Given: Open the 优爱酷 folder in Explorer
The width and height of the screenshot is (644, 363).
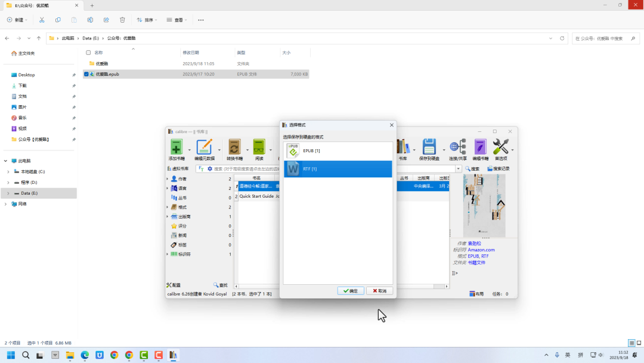Looking at the screenshot, I should (102, 64).
